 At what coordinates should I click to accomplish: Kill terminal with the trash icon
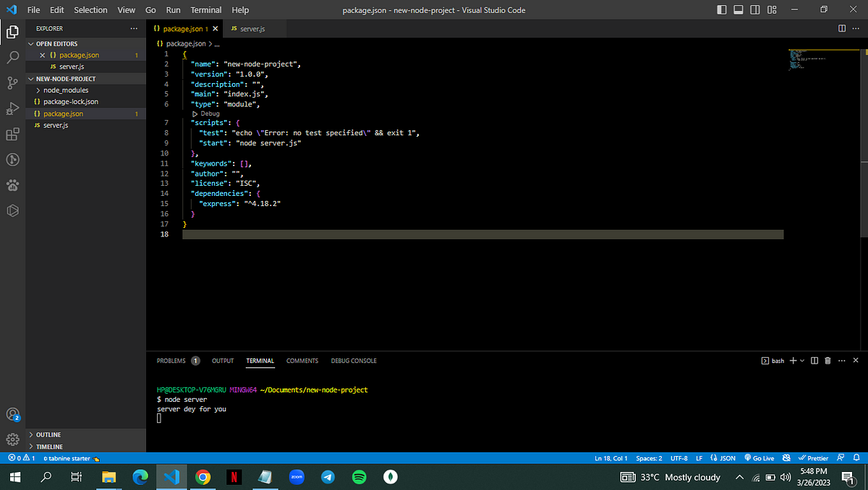[827, 360]
